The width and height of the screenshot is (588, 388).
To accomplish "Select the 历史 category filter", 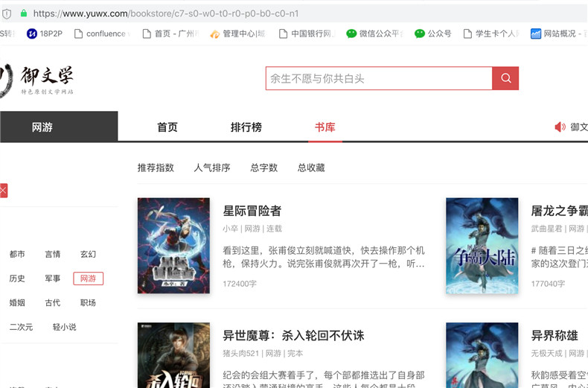I will tap(17, 279).
